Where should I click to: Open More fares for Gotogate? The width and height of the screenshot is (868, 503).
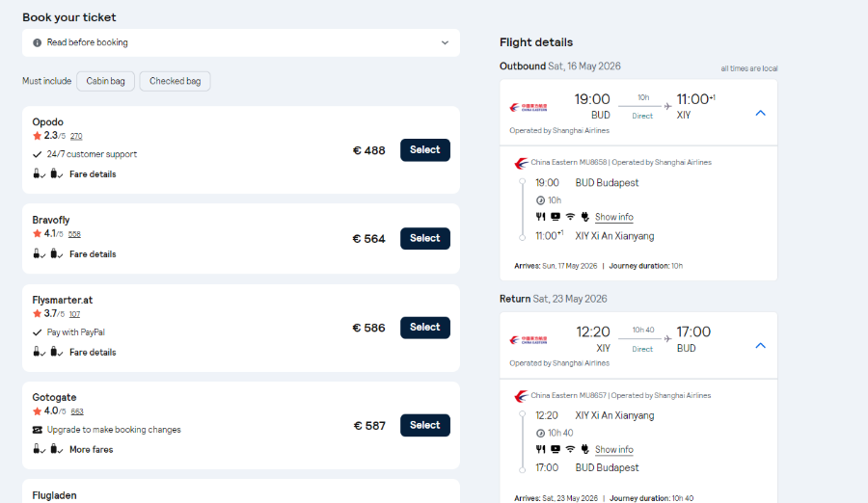(x=92, y=449)
